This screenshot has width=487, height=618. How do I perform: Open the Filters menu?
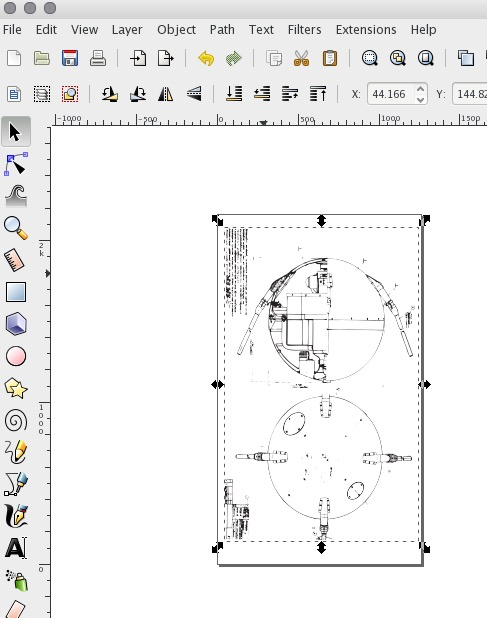tap(304, 30)
